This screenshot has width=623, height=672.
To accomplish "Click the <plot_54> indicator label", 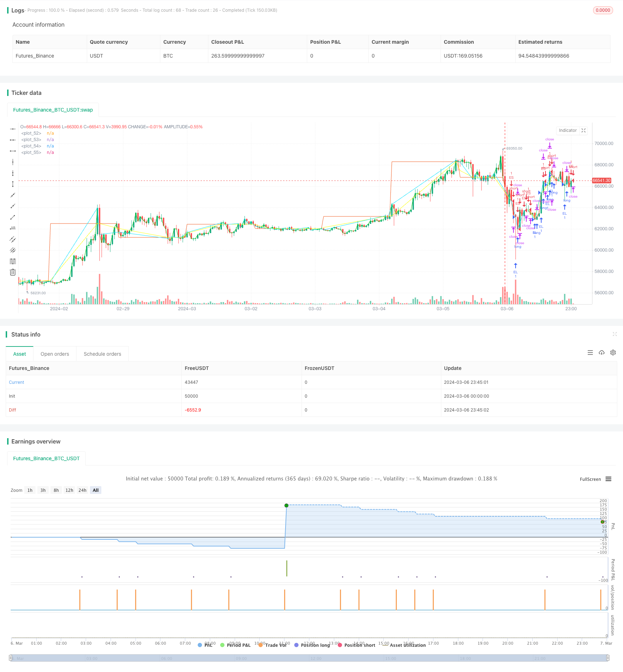I will (31, 146).
